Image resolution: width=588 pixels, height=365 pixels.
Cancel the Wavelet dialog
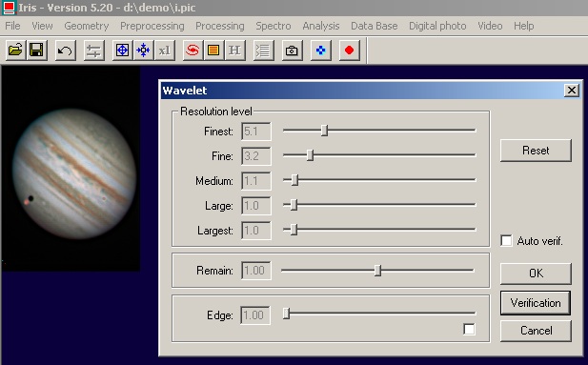[x=536, y=331]
